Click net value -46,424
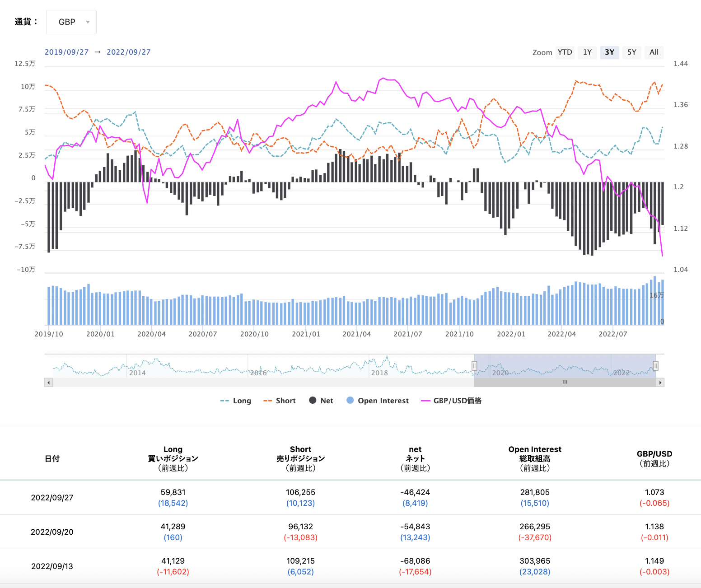This screenshot has width=701, height=588. [415, 492]
